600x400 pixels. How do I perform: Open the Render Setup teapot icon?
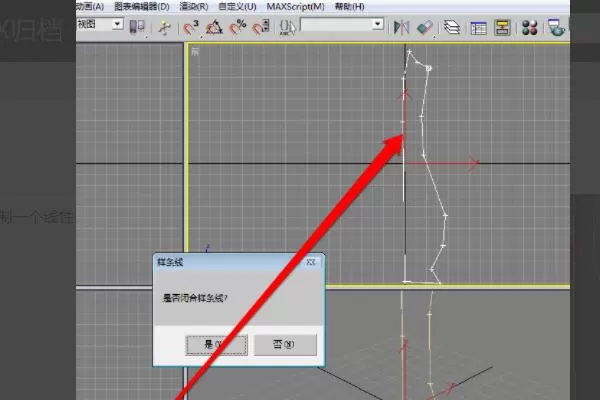coord(556,28)
